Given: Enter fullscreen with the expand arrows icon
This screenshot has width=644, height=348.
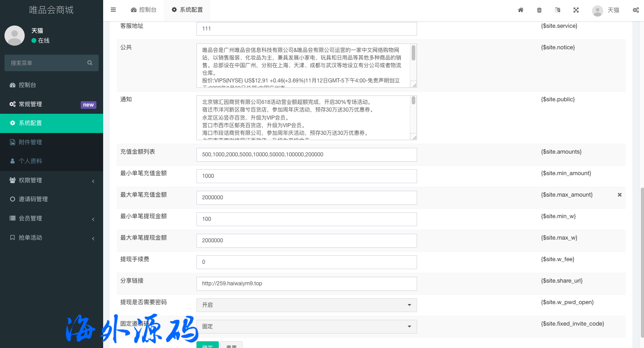Looking at the screenshot, I should (576, 10).
